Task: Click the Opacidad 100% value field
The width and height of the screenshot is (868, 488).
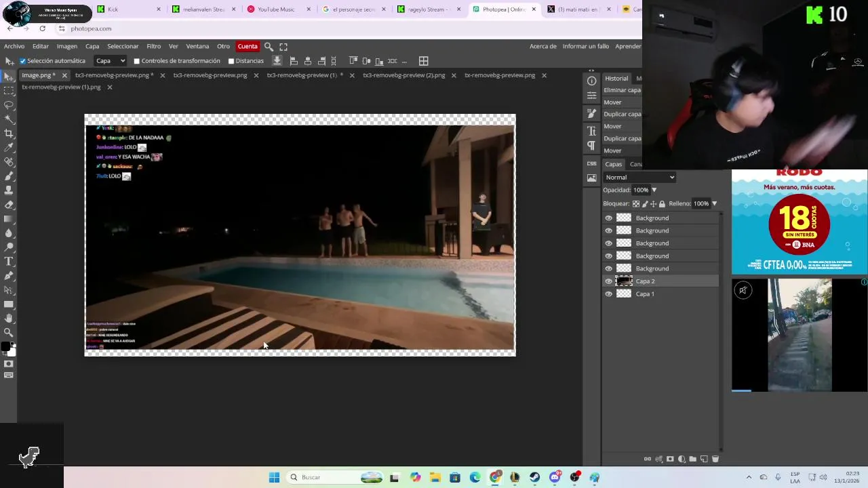Action: click(641, 190)
